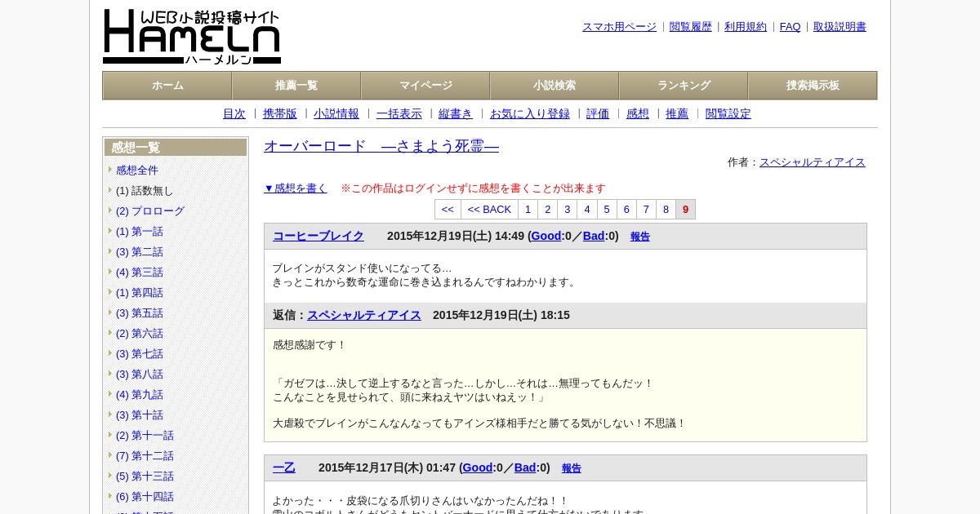Go to comments page 4
This screenshot has height=514, width=980.
click(587, 210)
